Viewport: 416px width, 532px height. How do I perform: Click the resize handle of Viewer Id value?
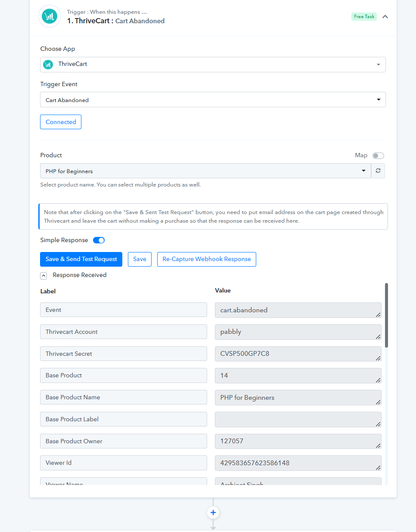[x=378, y=467]
